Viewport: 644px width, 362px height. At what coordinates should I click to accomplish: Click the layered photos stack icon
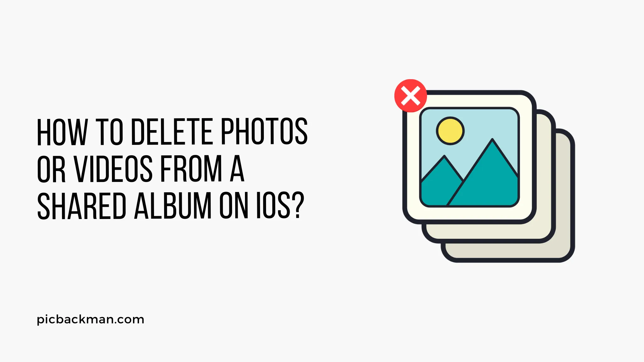pos(483,172)
